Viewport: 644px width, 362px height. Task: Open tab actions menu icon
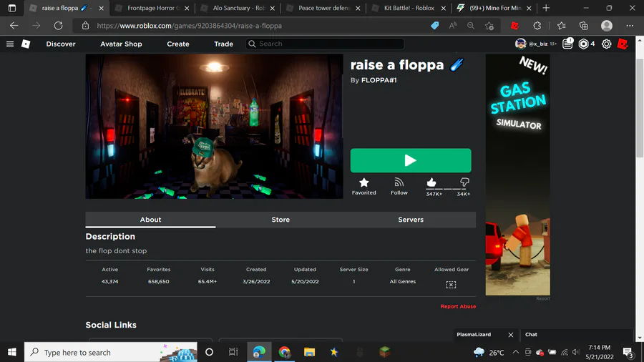[x=12, y=8]
